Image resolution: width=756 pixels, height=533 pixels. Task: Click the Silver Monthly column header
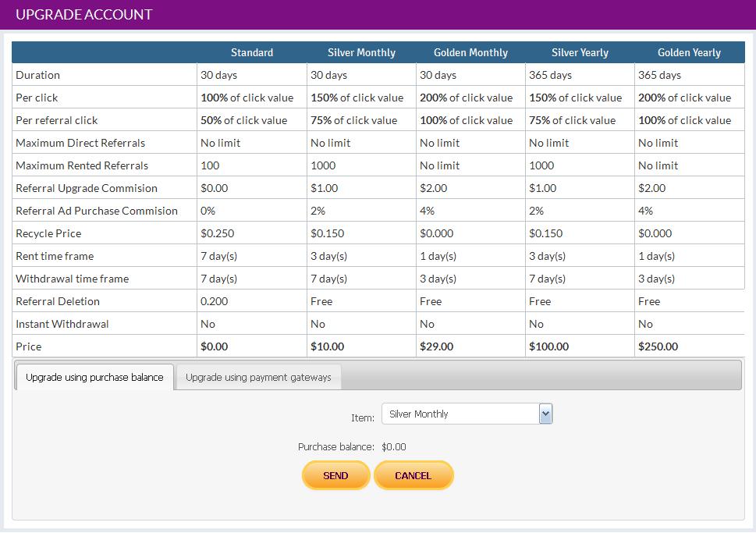(361, 52)
